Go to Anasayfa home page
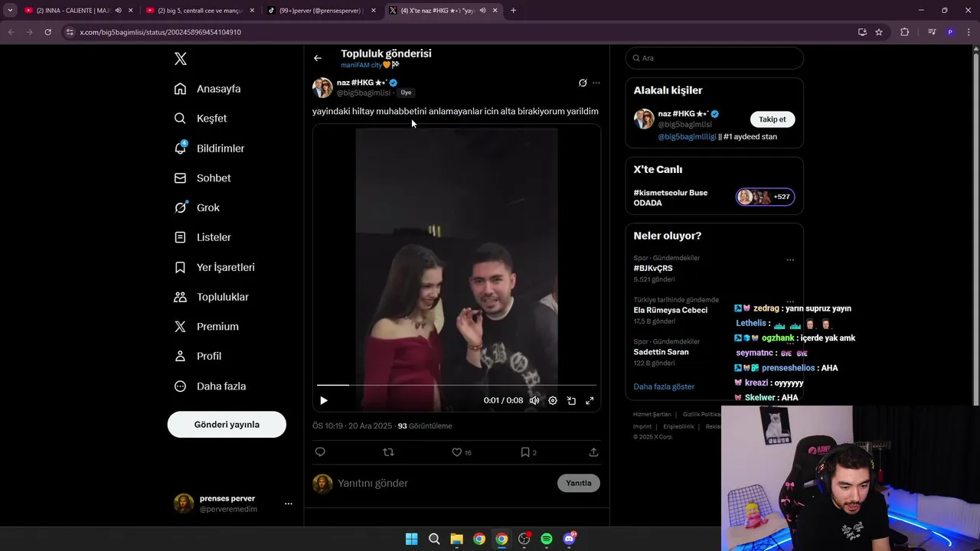Viewport: 980px width, 551px height. (x=207, y=89)
